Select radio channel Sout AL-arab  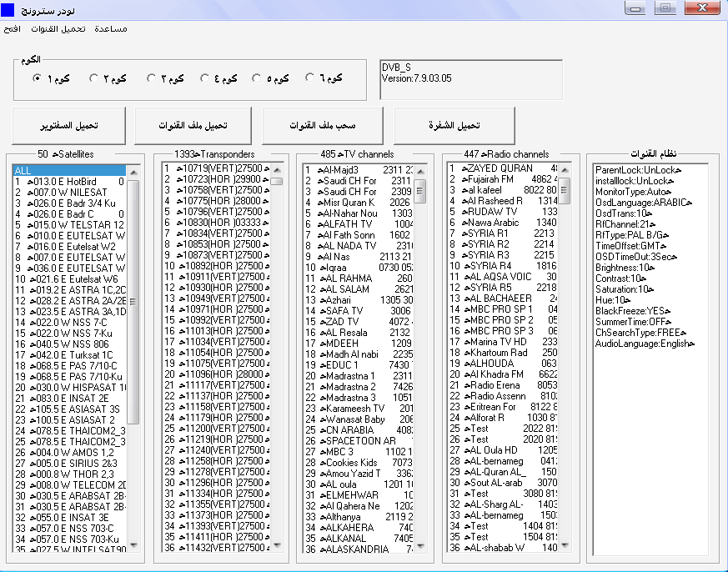tap(502, 483)
